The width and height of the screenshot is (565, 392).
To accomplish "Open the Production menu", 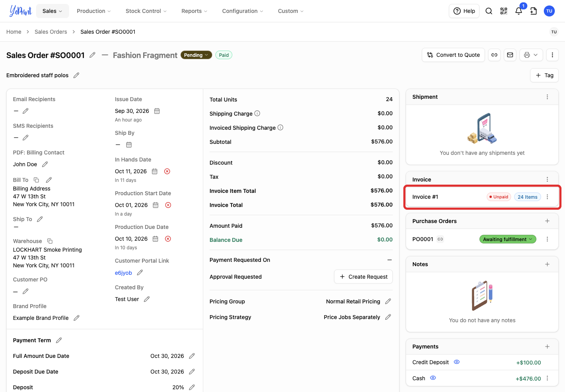I will pyautogui.click(x=94, y=11).
